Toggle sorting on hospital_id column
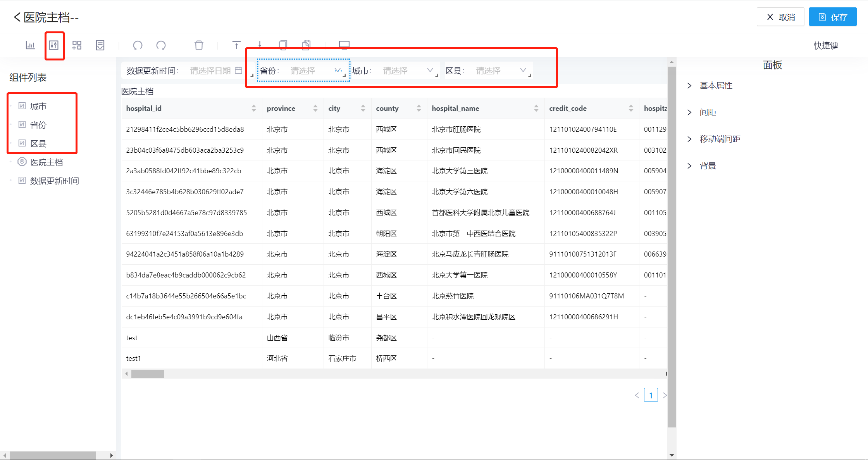The height and width of the screenshot is (460, 868). pyautogui.click(x=254, y=108)
